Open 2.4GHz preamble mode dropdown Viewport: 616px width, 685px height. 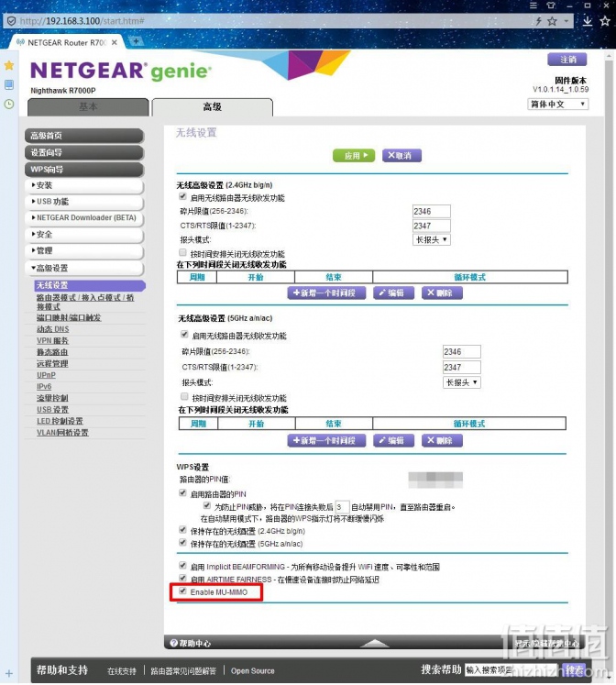coord(432,239)
